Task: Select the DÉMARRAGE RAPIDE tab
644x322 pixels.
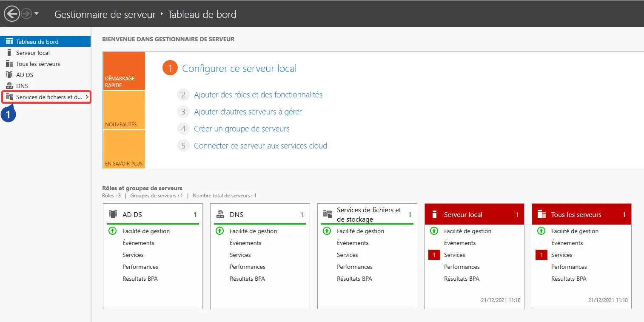Action: [x=124, y=70]
